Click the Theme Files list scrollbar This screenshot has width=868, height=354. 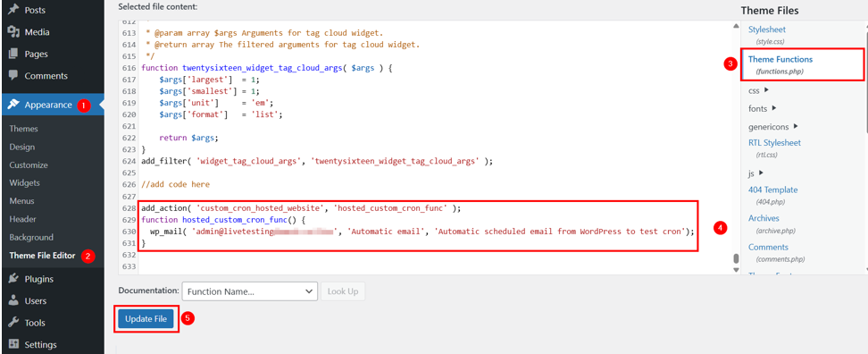866,83
